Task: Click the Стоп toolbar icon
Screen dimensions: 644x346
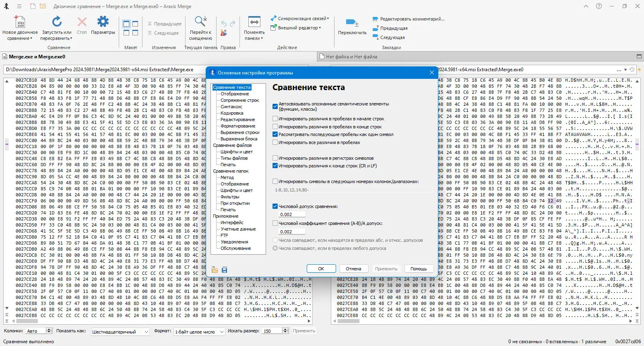Action: 82,22
